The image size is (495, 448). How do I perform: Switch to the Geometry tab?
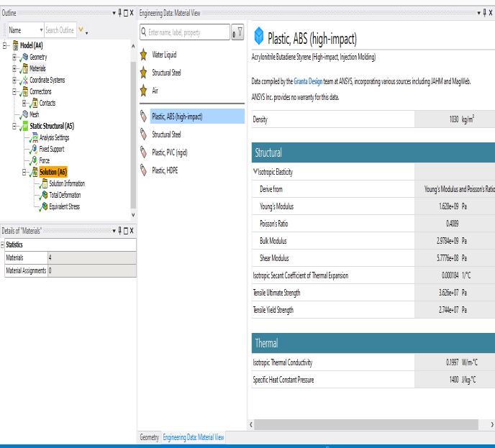(150, 437)
